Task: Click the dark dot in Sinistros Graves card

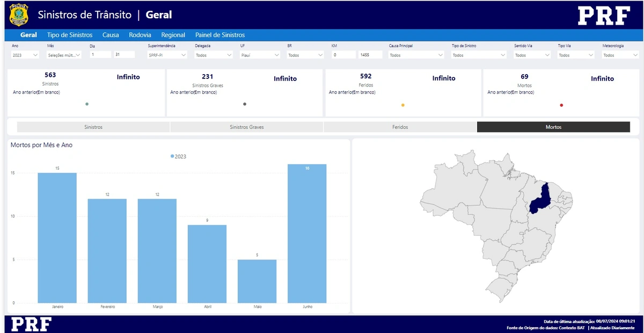Action: click(245, 104)
